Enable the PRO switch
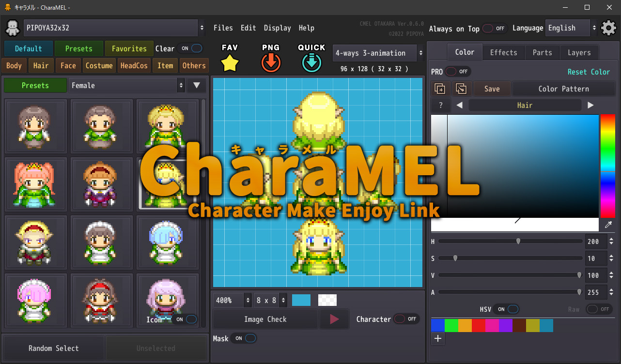The width and height of the screenshot is (621, 364). [x=458, y=72]
